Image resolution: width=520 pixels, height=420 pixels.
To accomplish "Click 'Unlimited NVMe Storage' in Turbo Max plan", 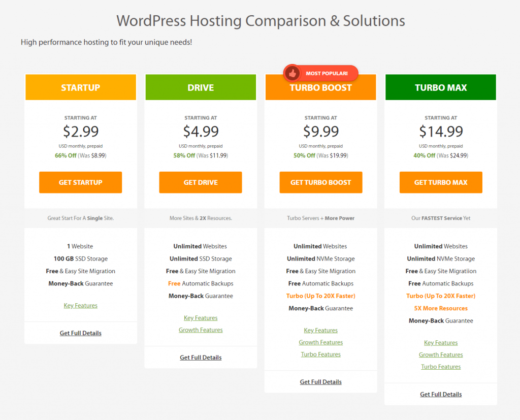I will [441, 259].
